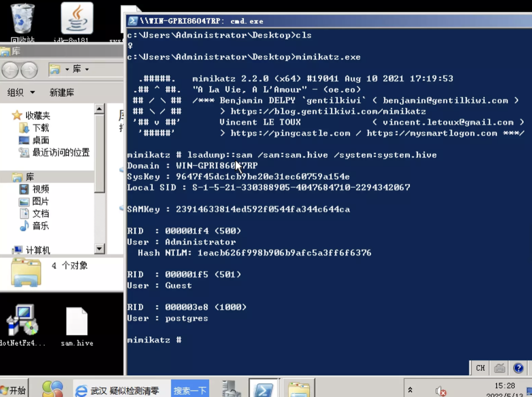Click the muted volume tray icon
This screenshot has width=532, height=397.
pos(440,391)
